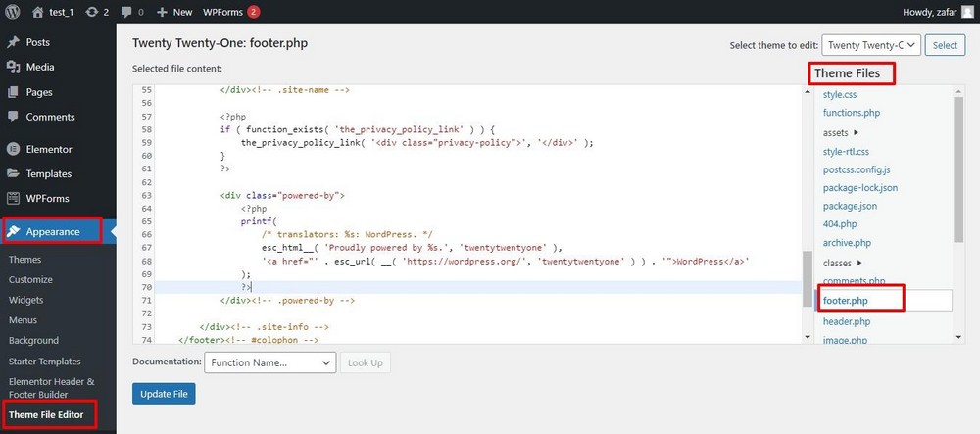Image resolution: width=980 pixels, height=434 pixels.
Task: Open WPForms item in top admin bar
Action: (231, 12)
